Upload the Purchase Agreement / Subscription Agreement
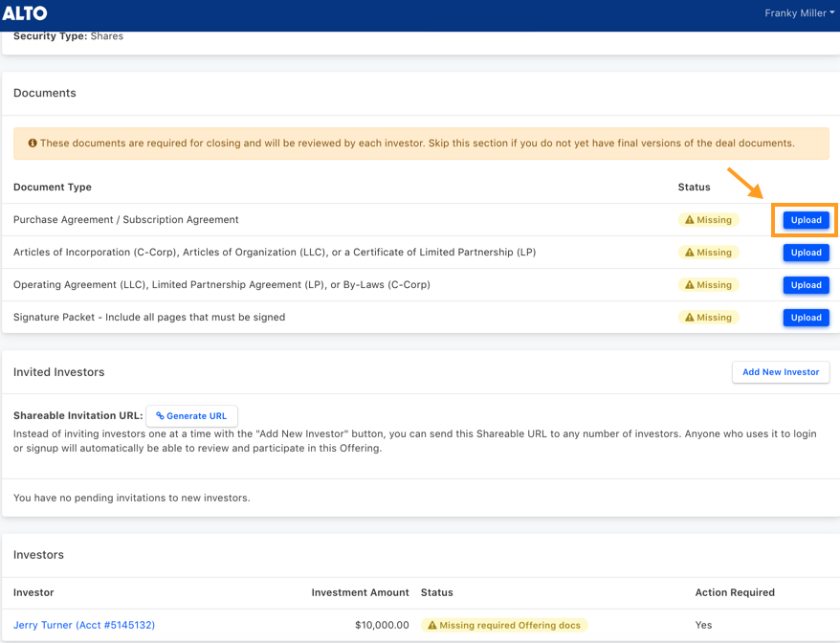The image size is (840, 643). pyautogui.click(x=806, y=220)
